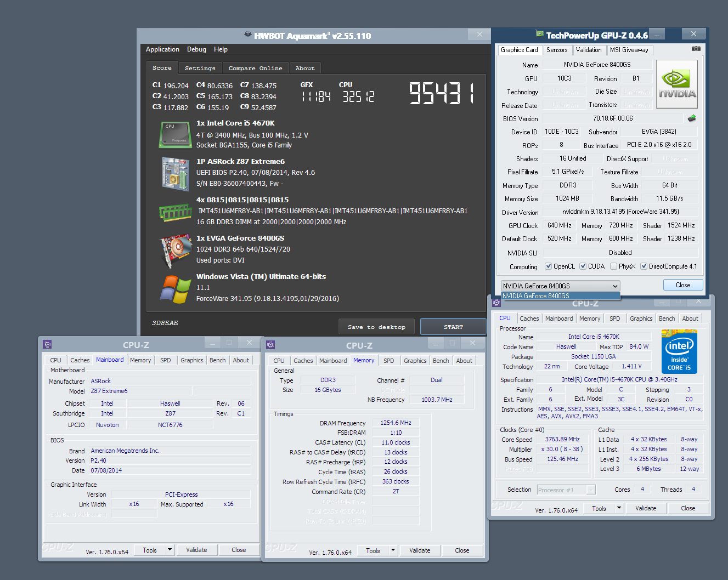This screenshot has height=580, width=728.
Task: Click the START button in Aquamark
Action: point(453,327)
